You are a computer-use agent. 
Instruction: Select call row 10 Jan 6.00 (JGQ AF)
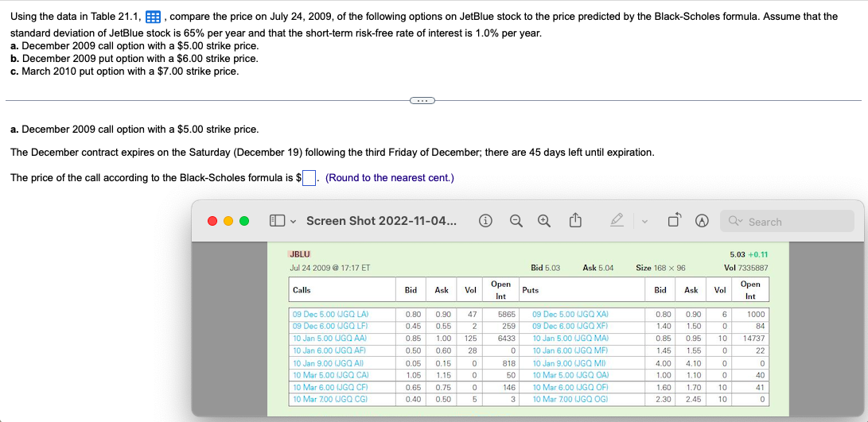[x=329, y=350]
